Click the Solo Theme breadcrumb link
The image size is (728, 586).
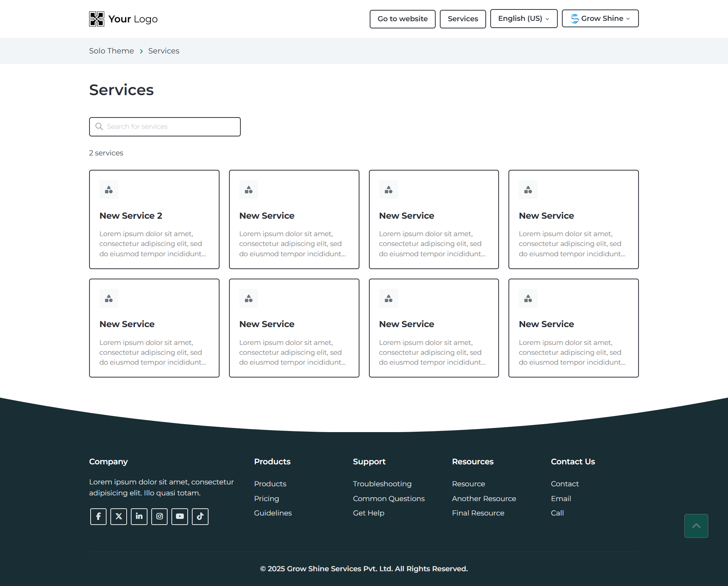pyautogui.click(x=111, y=51)
